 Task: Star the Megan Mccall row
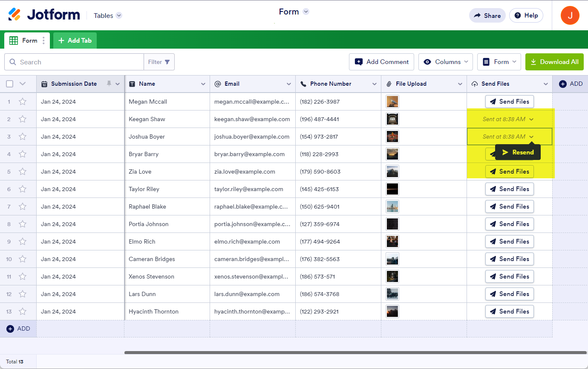(x=23, y=102)
